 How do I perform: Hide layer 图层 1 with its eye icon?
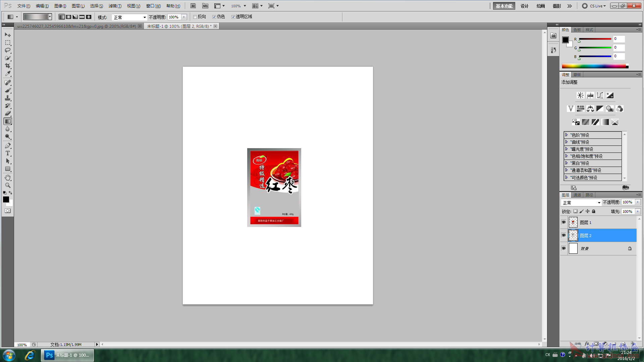click(563, 222)
